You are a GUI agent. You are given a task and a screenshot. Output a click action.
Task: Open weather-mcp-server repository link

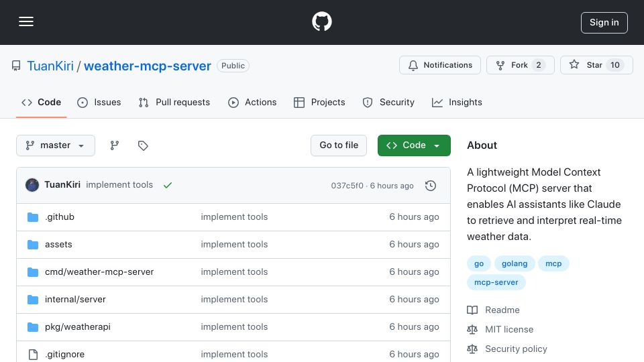pyautogui.click(x=148, y=66)
